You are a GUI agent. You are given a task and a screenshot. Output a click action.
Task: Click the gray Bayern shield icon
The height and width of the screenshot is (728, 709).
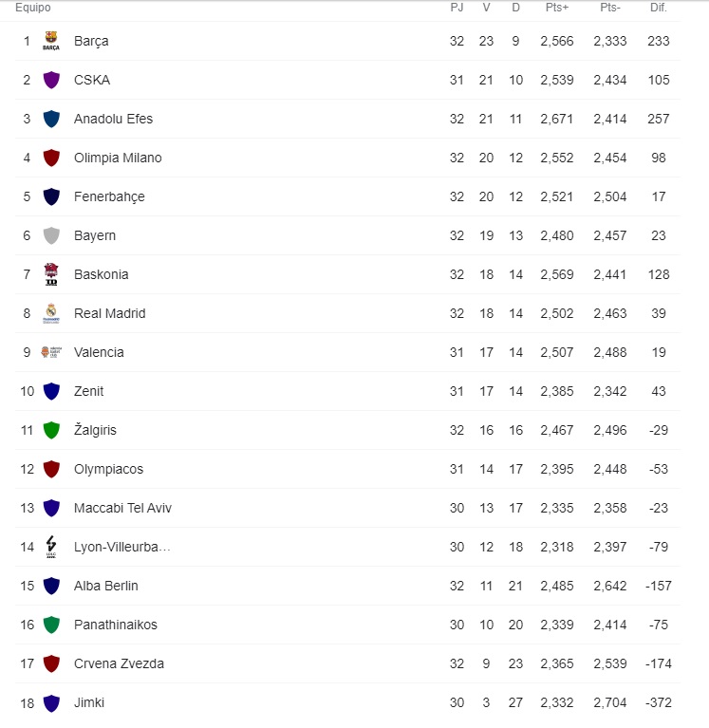51,235
